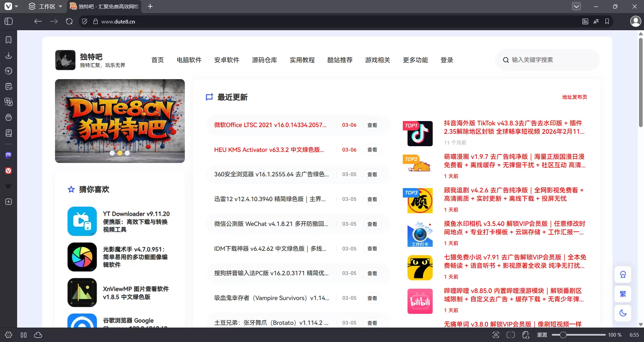Open the Mastodon web panel
Screen dimensions: 644x342
click(8, 155)
